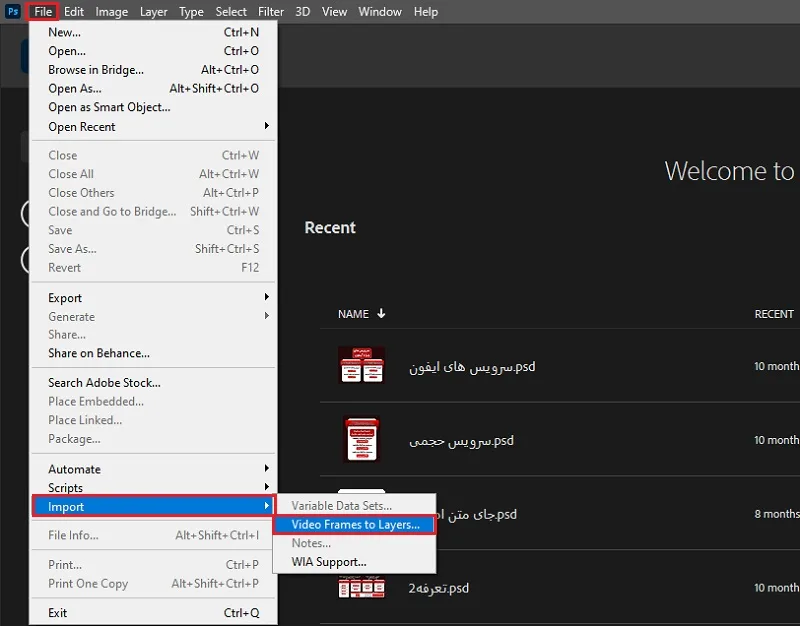Open the Help menu

click(426, 11)
